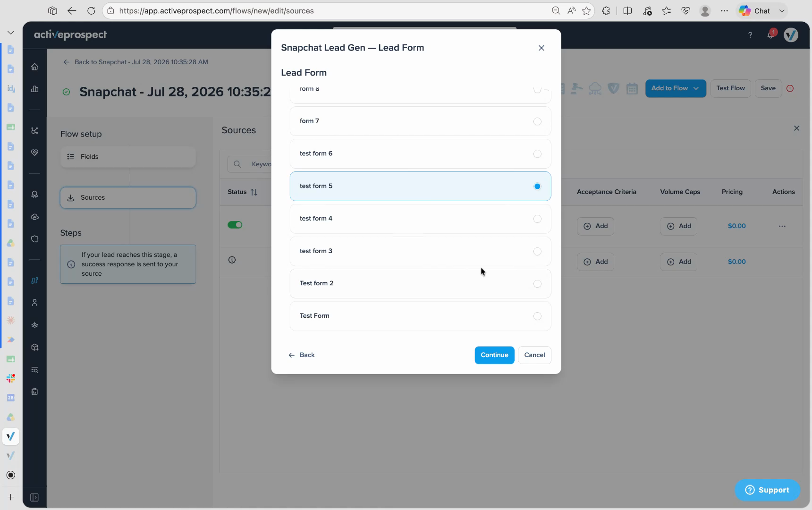Screen dimensions: 812x510
Task: Open the user account avatar menu
Action: click(x=791, y=35)
